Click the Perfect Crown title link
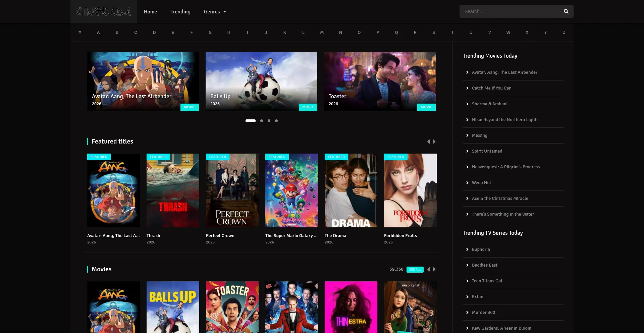 click(220, 236)
